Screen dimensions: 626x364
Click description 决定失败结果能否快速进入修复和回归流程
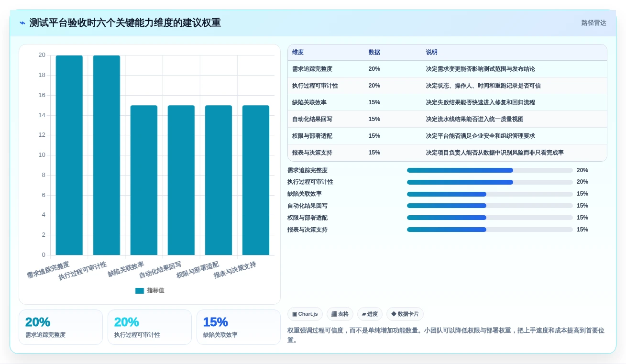(481, 102)
